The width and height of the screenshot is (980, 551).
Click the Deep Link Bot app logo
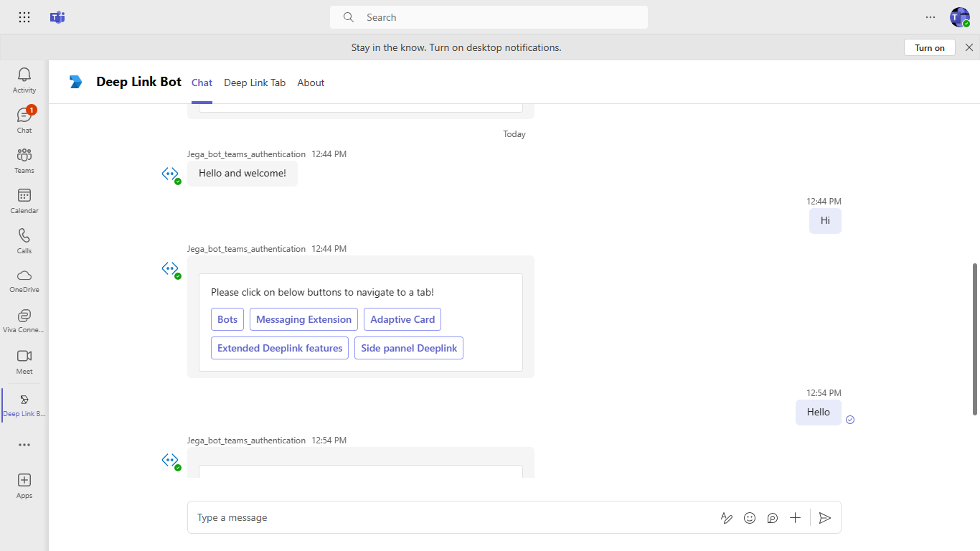pos(76,82)
